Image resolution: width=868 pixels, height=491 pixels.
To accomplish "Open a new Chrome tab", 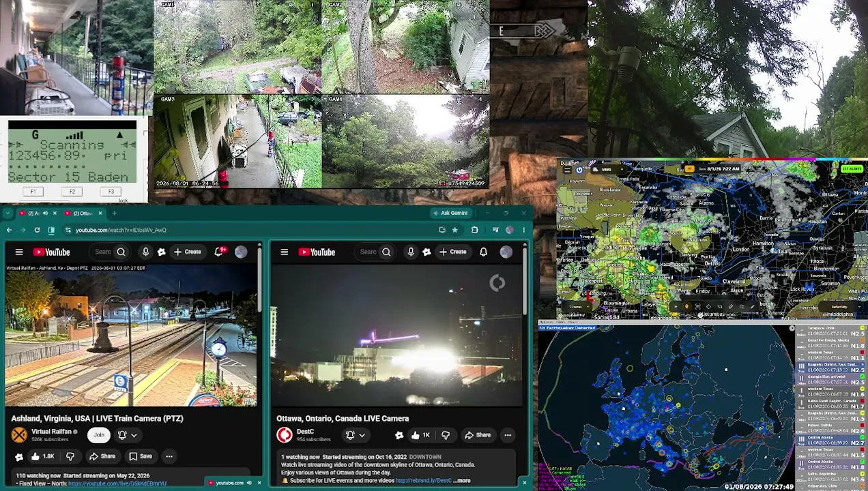I will pos(114,213).
